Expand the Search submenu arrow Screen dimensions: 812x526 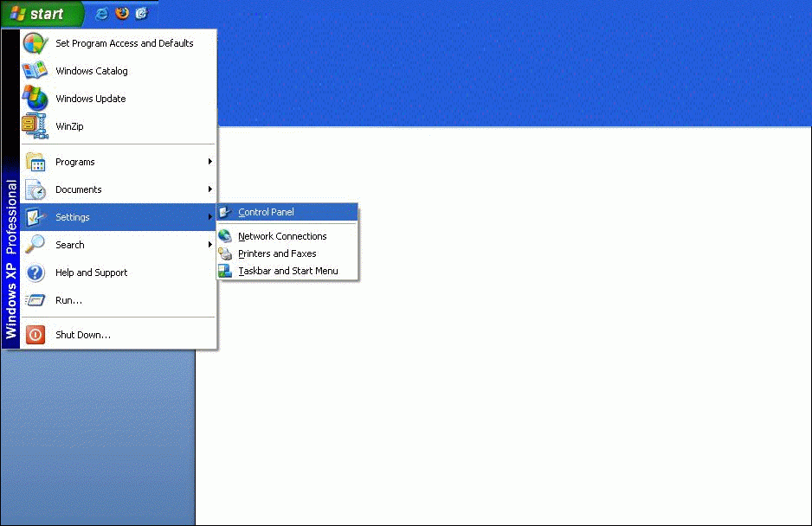pyautogui.click(x=209, y=244)
